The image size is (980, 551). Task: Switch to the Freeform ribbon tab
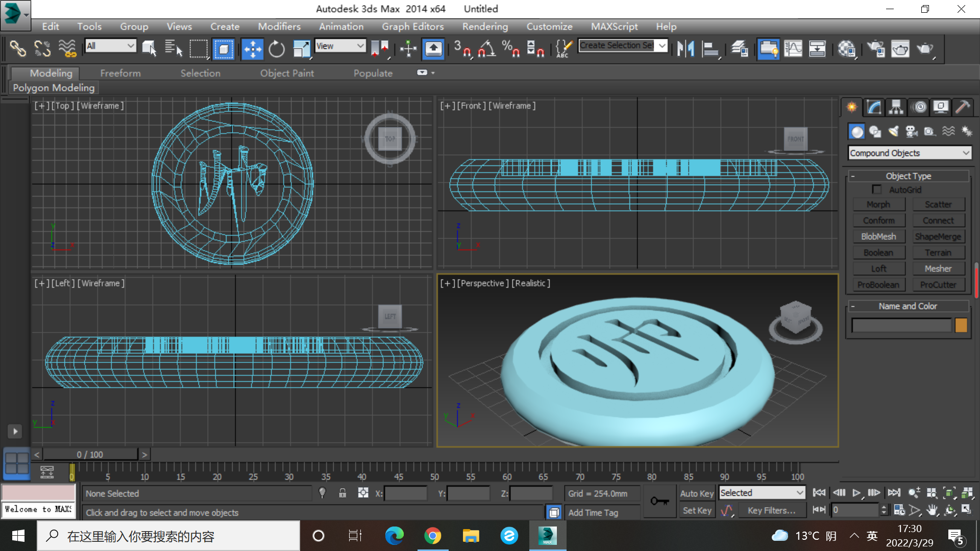(120, 73)
